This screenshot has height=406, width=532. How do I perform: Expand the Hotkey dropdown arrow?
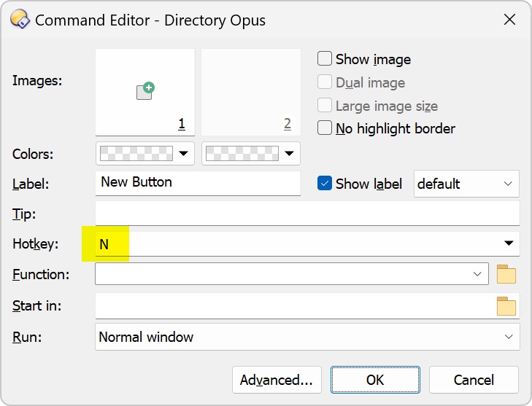(508, 243)
